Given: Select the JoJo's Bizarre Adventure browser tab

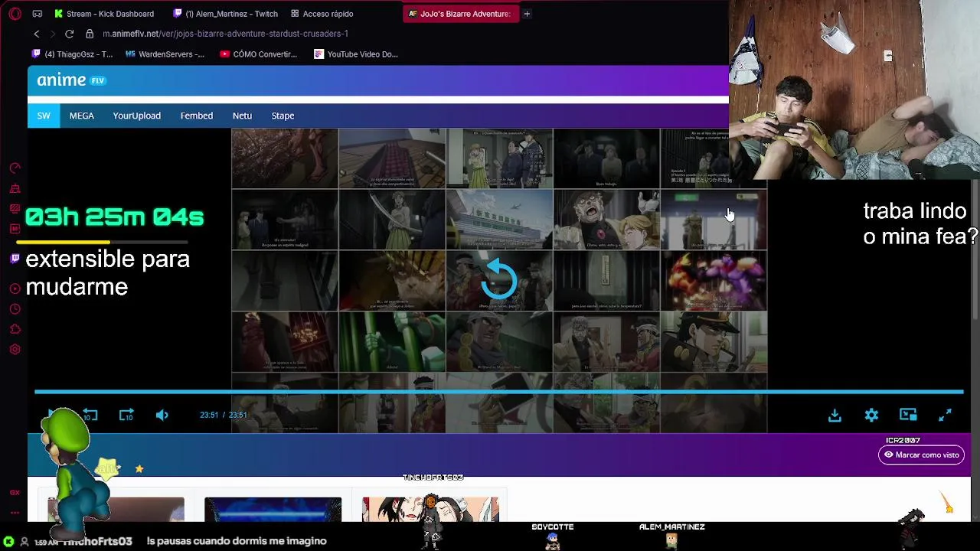Looking at the screenshot, I should coord(459,14).
